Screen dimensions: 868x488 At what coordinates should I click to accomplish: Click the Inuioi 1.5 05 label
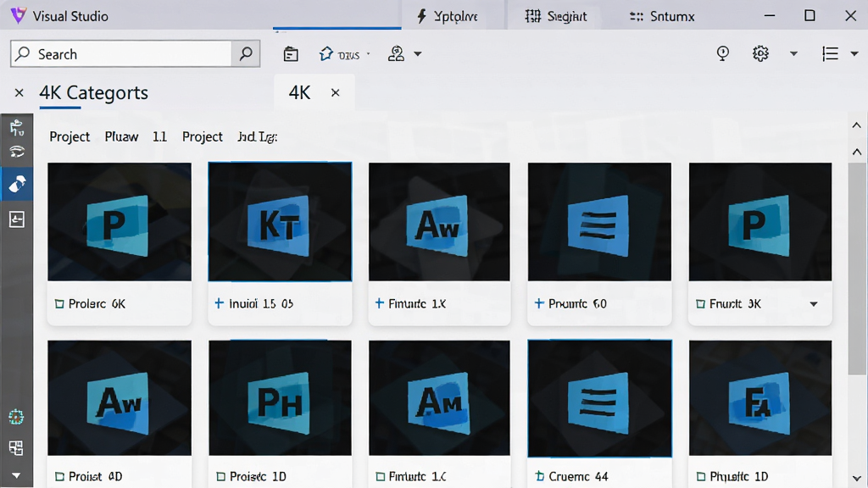pyautogui.click(x=261, y=304)
